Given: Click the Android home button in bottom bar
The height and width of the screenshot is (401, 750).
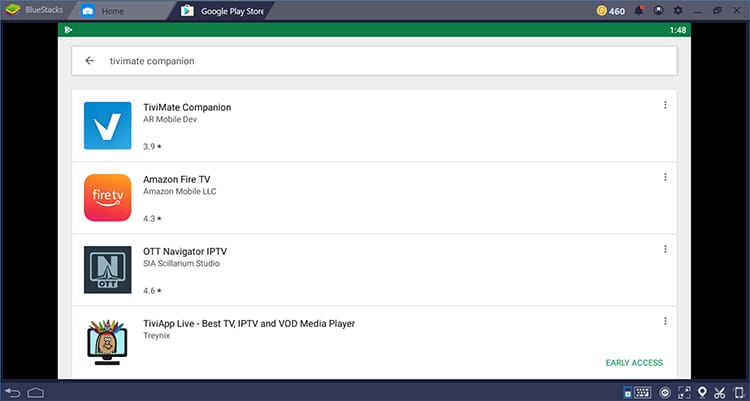Looking at the screenshot, I should coord(36,393).
